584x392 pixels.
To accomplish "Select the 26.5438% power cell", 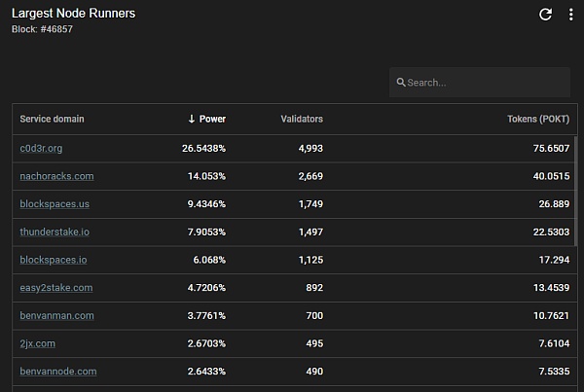I will tap(203, 148).
